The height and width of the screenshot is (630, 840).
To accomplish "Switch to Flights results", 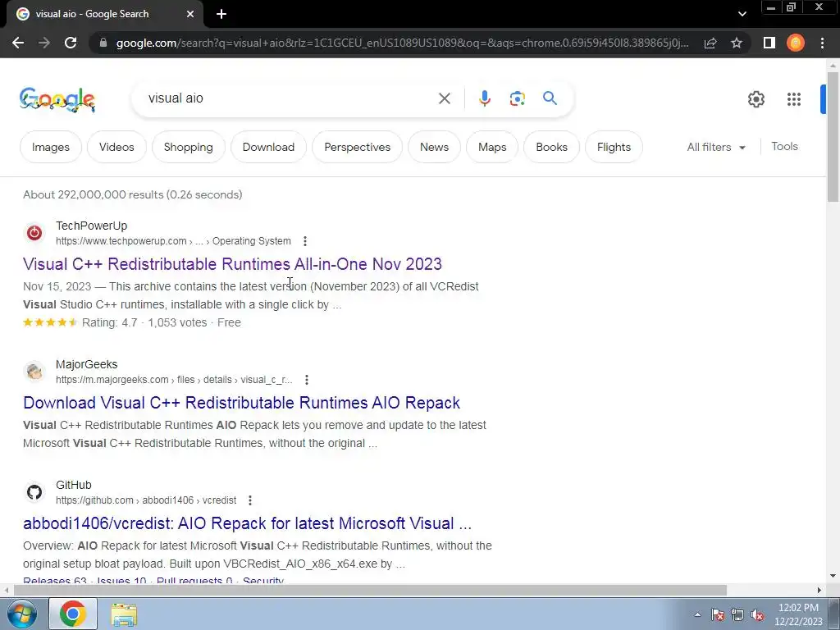I will point(614,147).
